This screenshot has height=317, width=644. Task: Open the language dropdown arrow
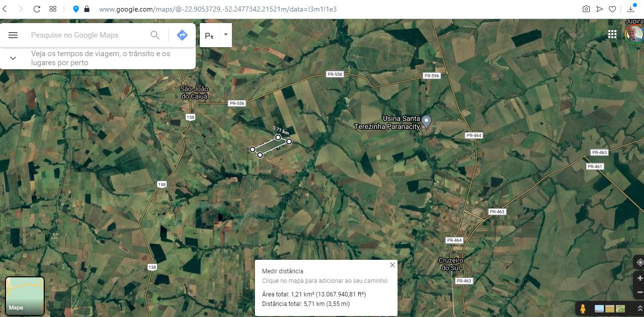[x=226, y=35]
